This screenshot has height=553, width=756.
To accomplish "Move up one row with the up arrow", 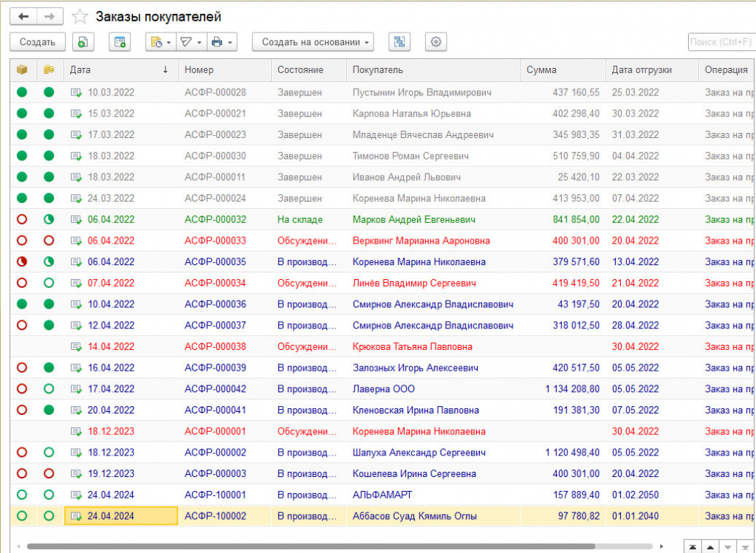I will 710,547.
